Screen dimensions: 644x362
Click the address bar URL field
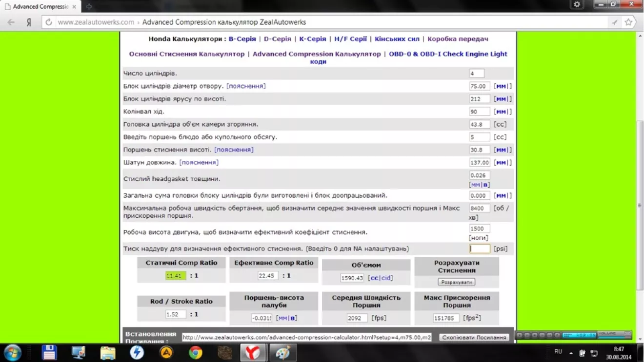tap(332, 22)
